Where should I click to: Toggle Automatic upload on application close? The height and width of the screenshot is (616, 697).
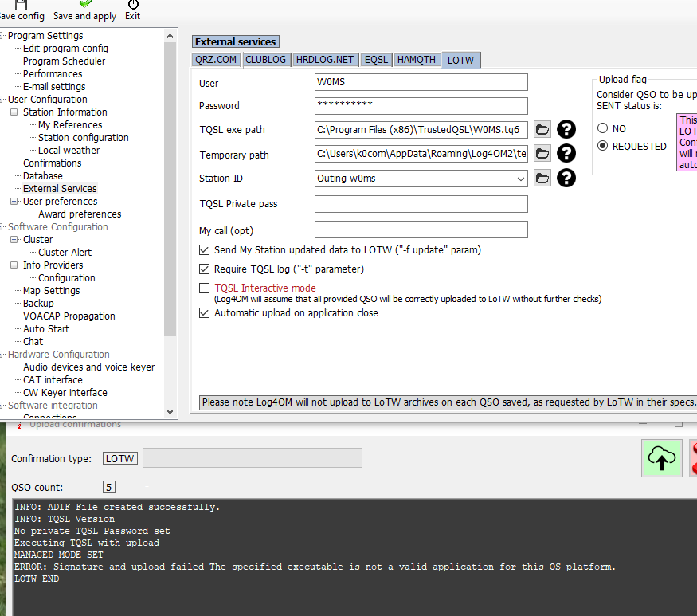[x=205, y=313]
